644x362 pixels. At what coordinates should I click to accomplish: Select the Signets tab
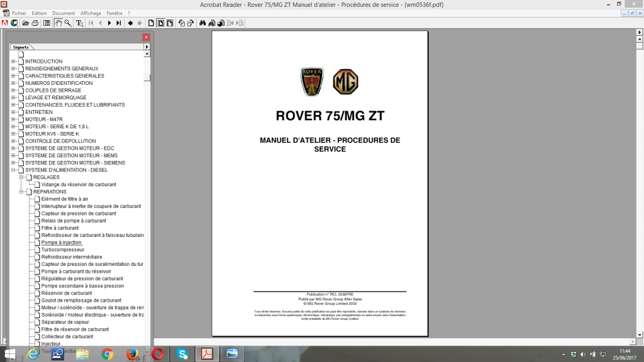coord(21,47)
